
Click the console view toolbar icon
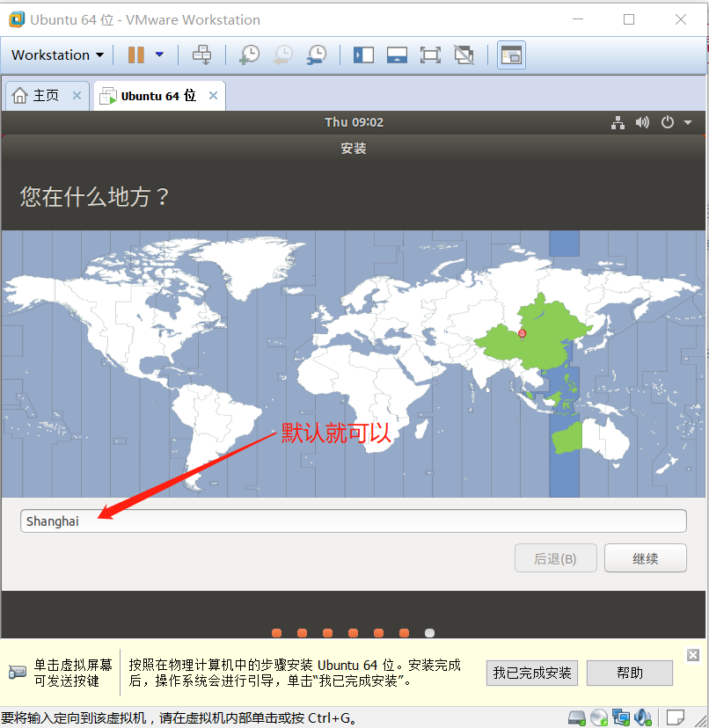point(511,55)
